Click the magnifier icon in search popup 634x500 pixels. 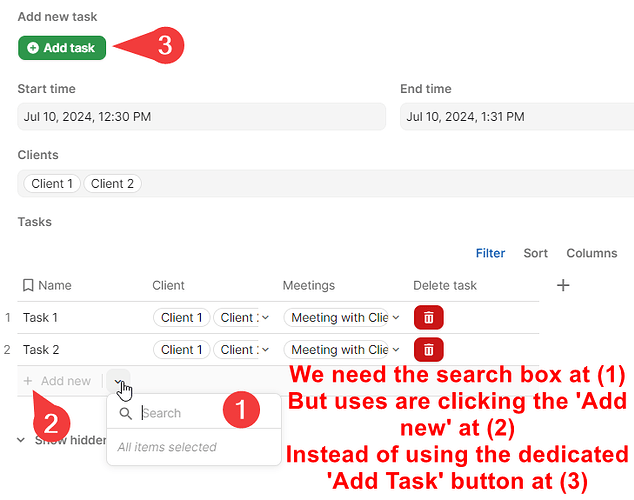(x=126, y=414)
